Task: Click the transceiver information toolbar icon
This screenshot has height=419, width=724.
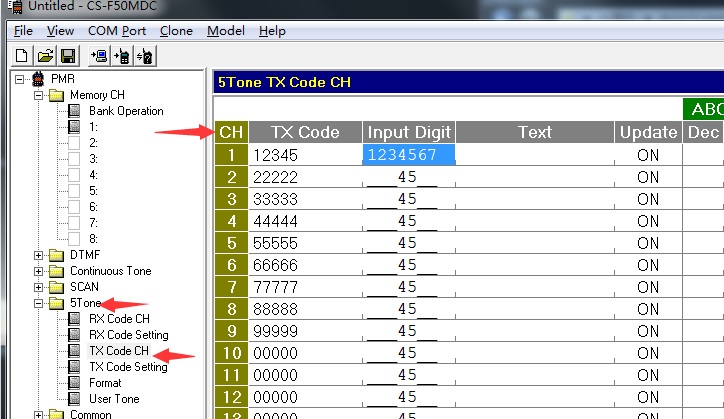Action: (146, 55)
